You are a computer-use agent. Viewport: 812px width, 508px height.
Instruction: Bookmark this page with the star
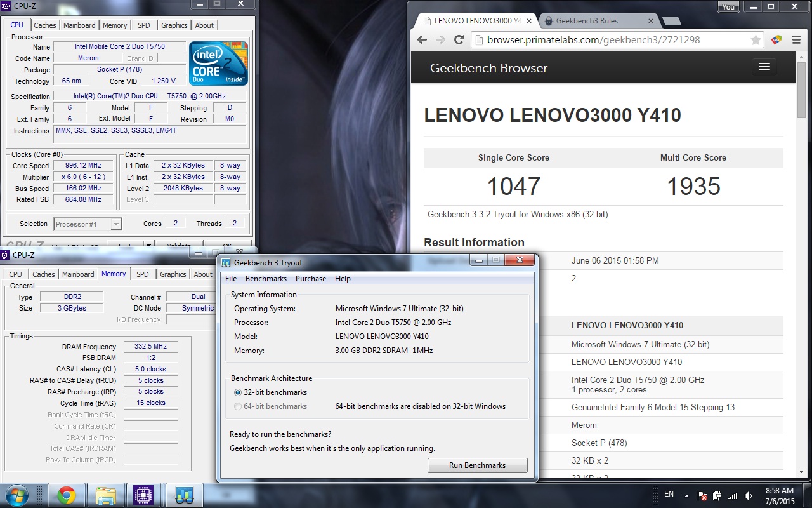pyautogui.click(x=756, y=40)
